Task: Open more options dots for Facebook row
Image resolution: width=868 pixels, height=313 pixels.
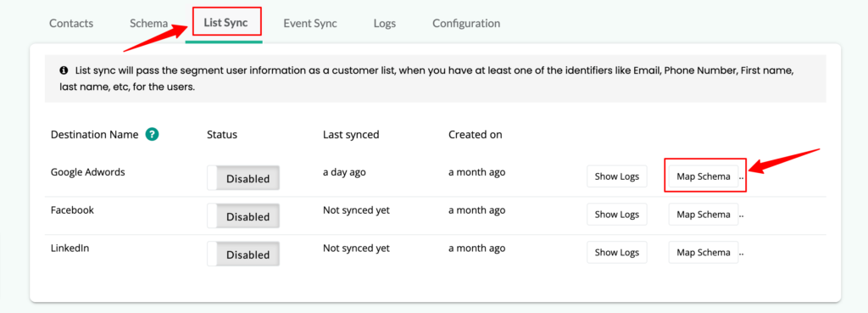Action: click(742, 216)
